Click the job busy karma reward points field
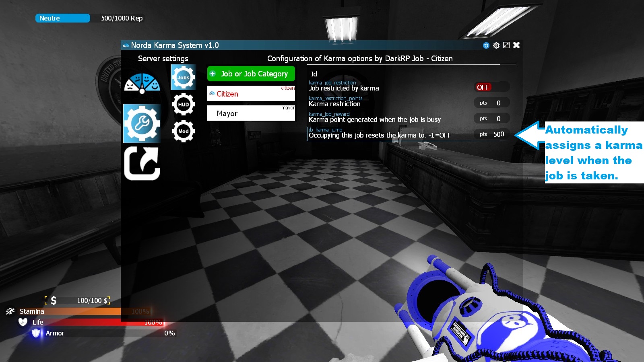644x362 pixels. point(491,119)
